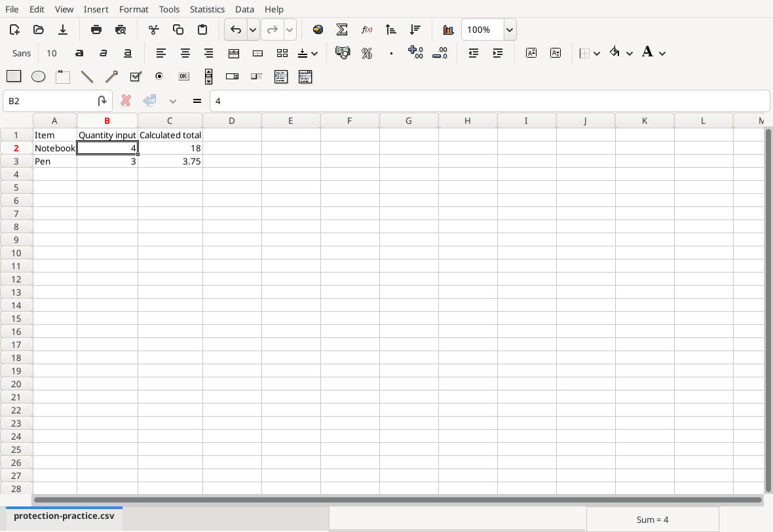773x532 pixels.
Task: Merge selected cells
Action: point(258,53)
